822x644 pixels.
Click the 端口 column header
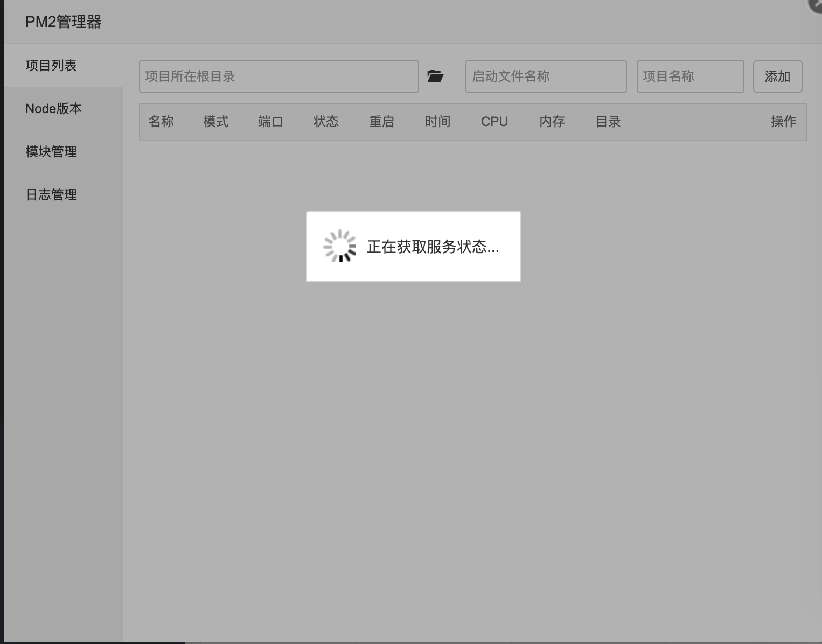pyautogui.click(x=271, y=122)
